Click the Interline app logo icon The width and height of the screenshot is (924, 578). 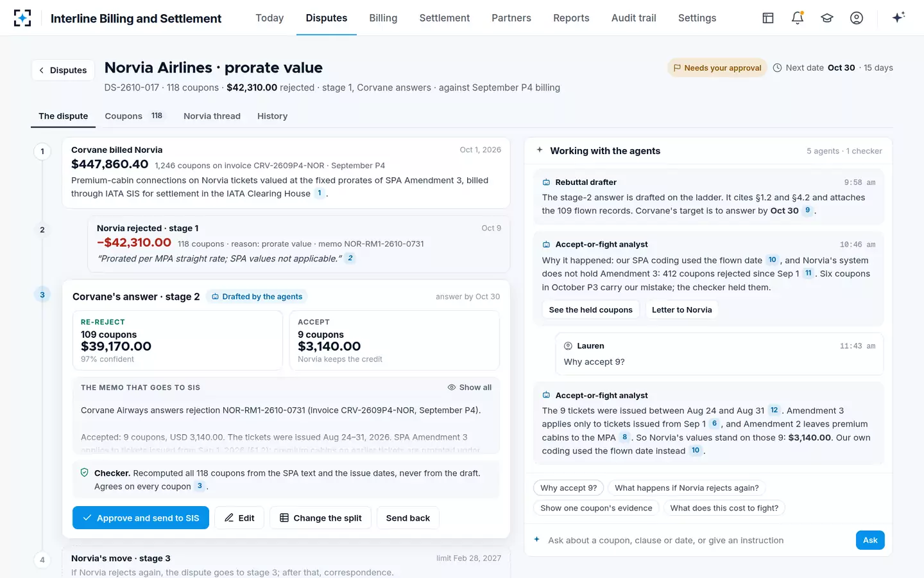tap(22, 18)
